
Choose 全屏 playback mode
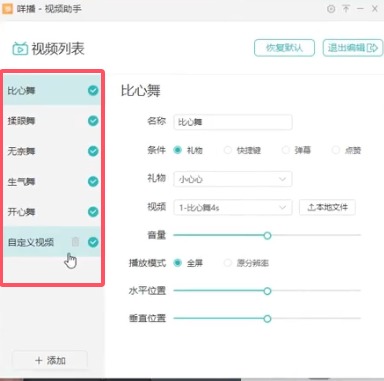[177, 263]
